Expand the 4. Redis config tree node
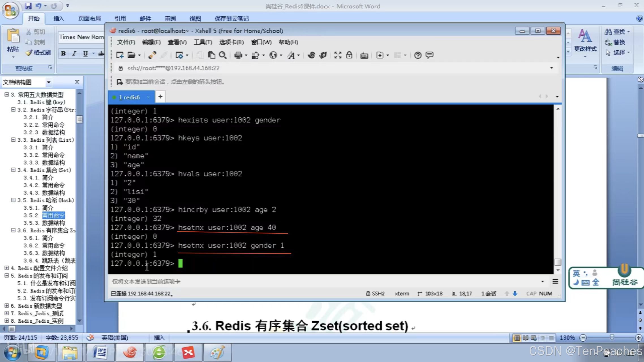644x362 pixels. (x=7, y=268)
